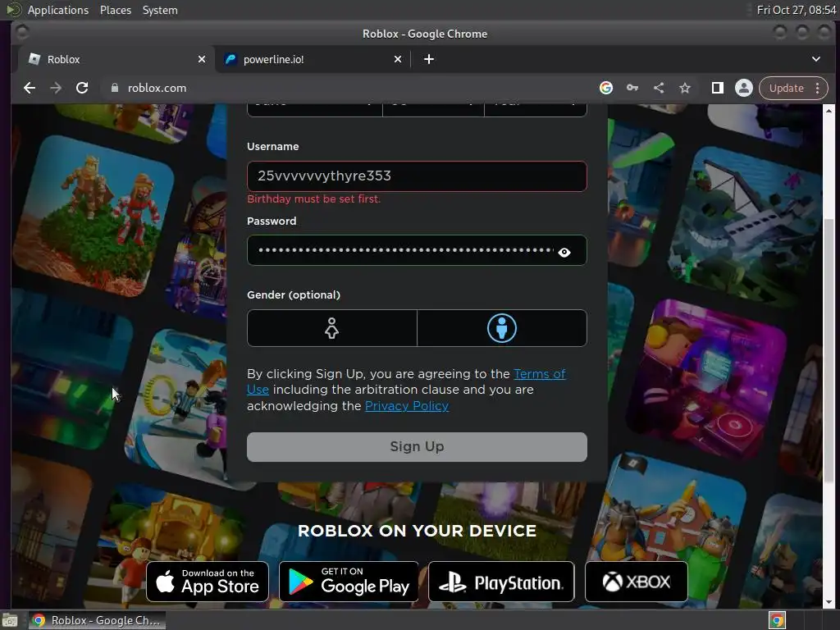Click the Sign Up button
Screen dimensions: 840x630
417,447
